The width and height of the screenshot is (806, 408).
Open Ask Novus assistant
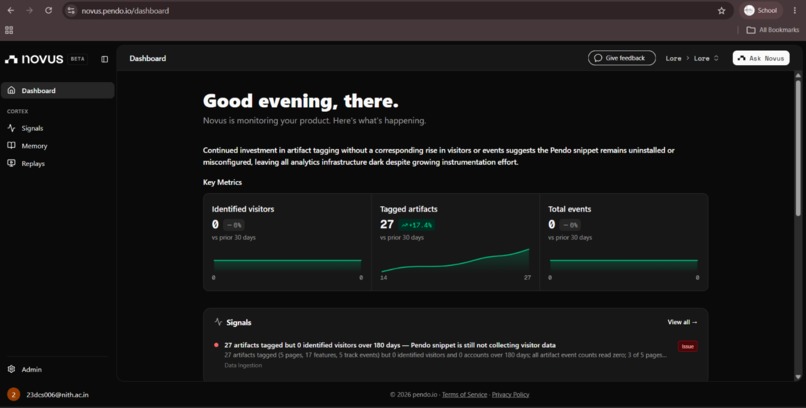[761, 58]
